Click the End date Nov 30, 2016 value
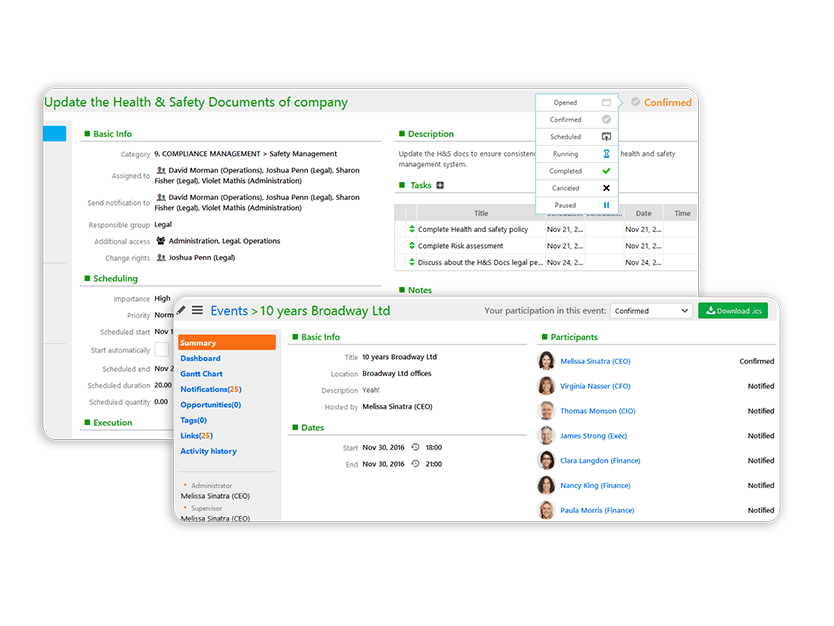This screenshot has width=834, height=626. (x=383, y=464)
